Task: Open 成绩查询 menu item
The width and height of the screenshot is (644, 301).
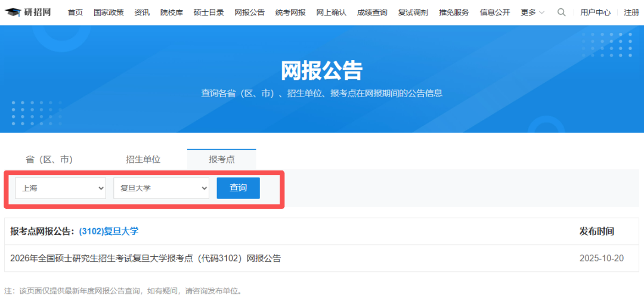Action: point(372,13)
